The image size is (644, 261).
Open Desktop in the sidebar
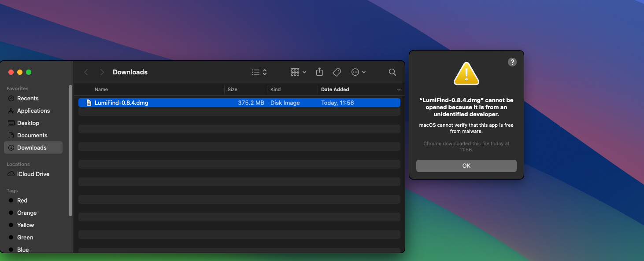point(33,123)
